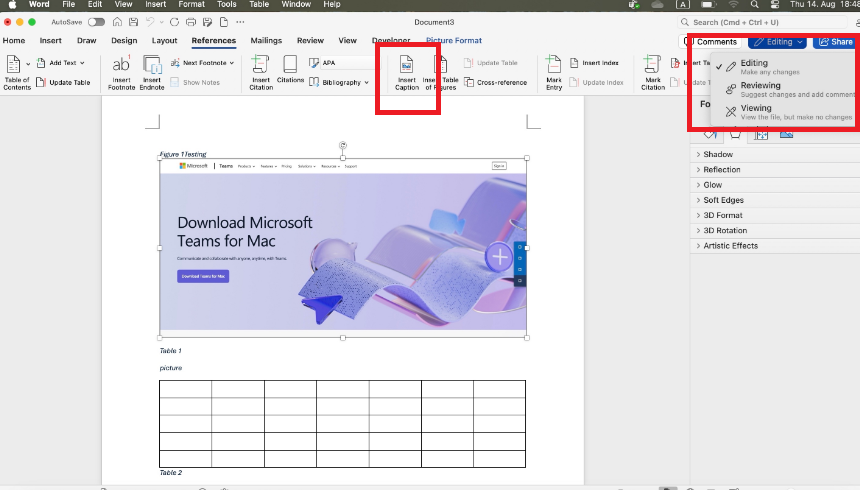Viewport: 860px width, 490px height.
Task: Click Update Table next to Table of Contents
Action: point(63,82)
